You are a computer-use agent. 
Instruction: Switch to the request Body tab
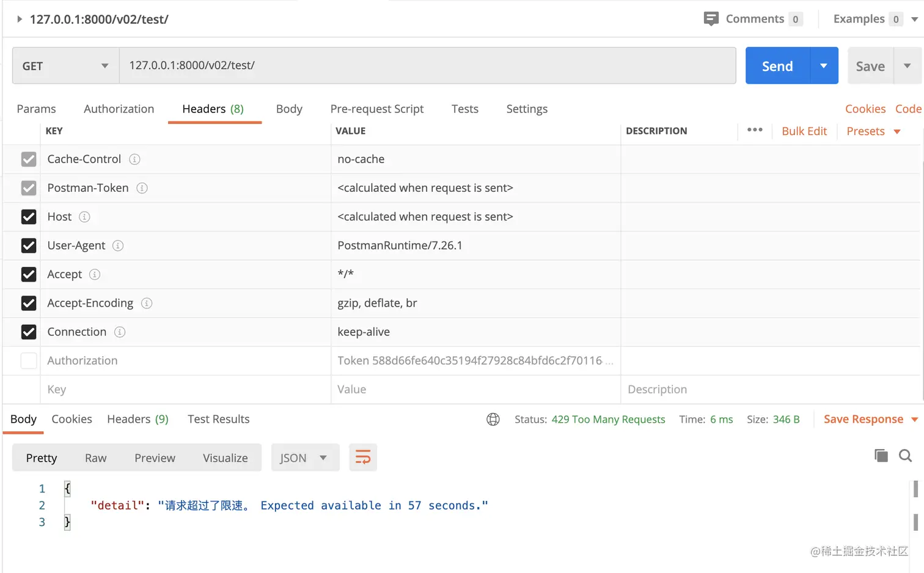point(289,109)
